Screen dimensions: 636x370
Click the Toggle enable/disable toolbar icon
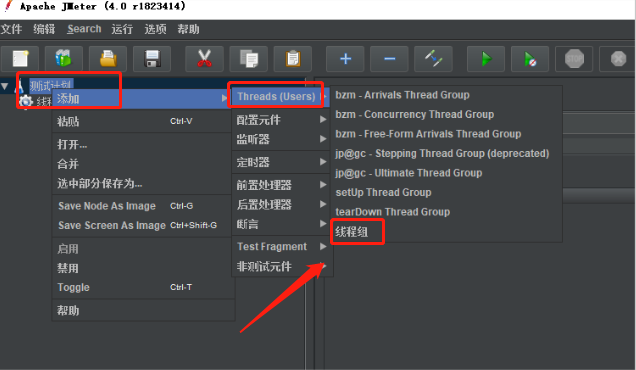tap(433, 59)
